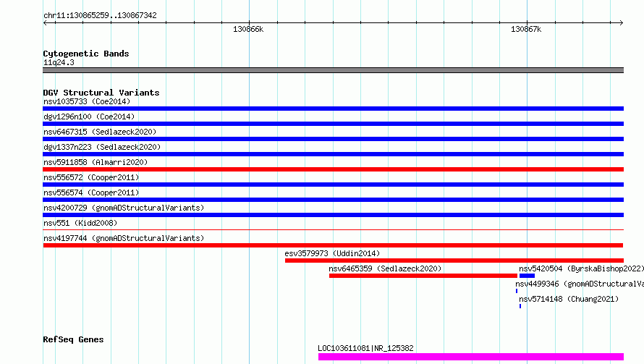Open nsv4197744 (gnomADStructuralVariants) label
The image size is (644, 364).
coord(124,238)
